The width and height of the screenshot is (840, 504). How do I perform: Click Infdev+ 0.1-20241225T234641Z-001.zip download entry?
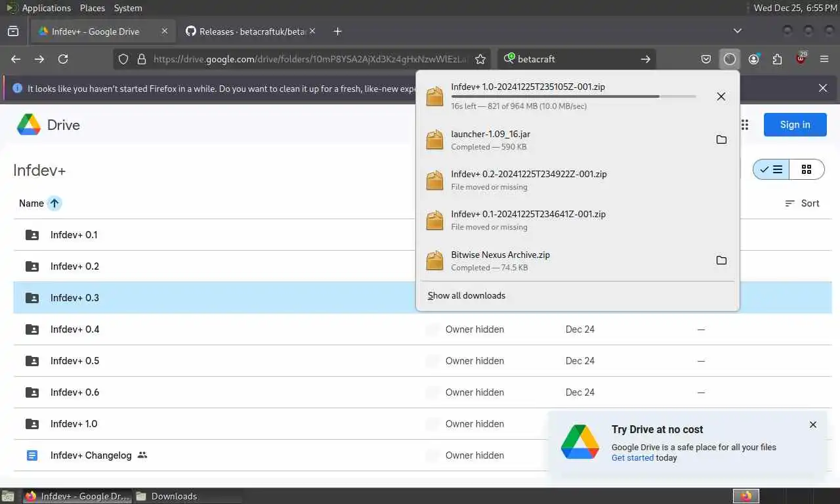(x=577, y=220)
